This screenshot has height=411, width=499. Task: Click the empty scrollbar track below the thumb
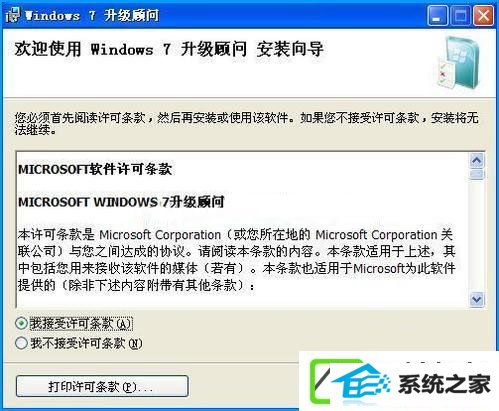[x=477, y=236]
